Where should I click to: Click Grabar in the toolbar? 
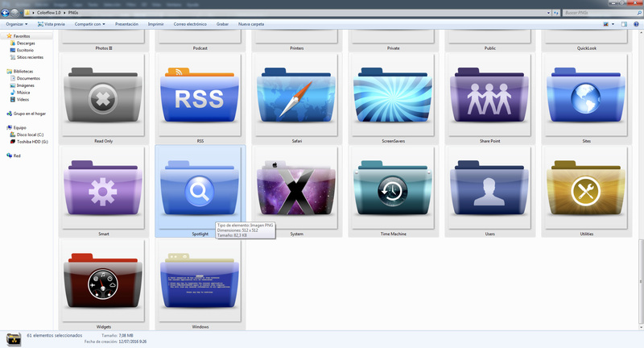click(x=222, y=24)
